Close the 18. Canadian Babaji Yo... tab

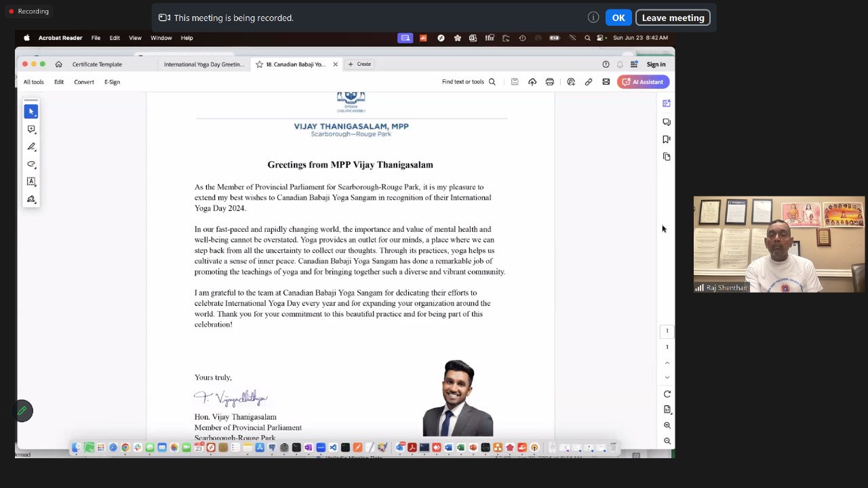point(335,64)
